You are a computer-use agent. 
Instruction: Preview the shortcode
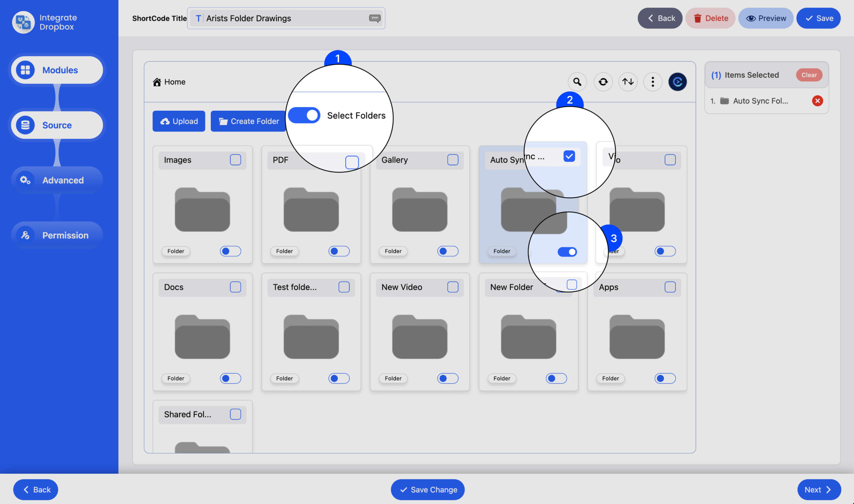point(766,18)
